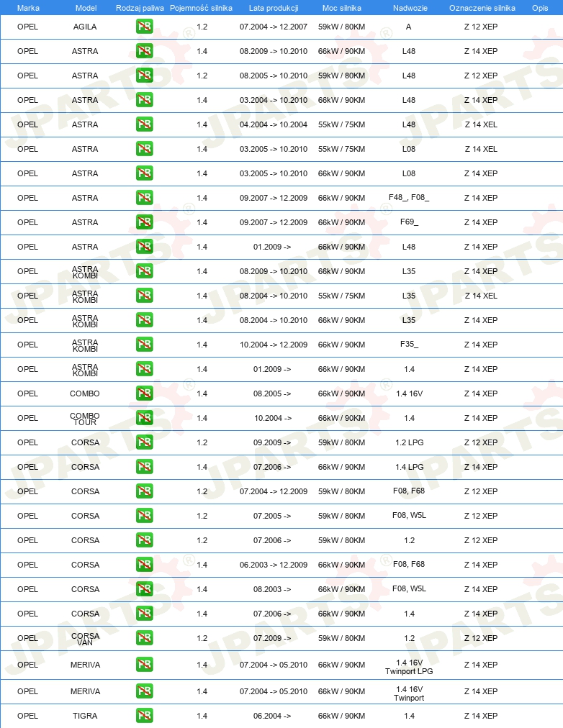Click fuel icon for ASTRA 03.2005 66kW L08 row
This screenshot has height=728, width=563.
click(145, 173)
